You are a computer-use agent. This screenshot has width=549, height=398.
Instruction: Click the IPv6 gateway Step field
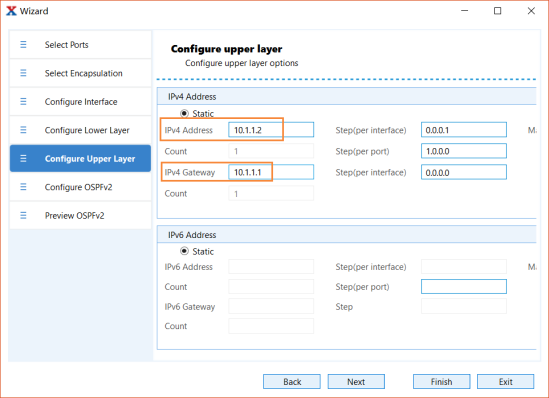464,306
